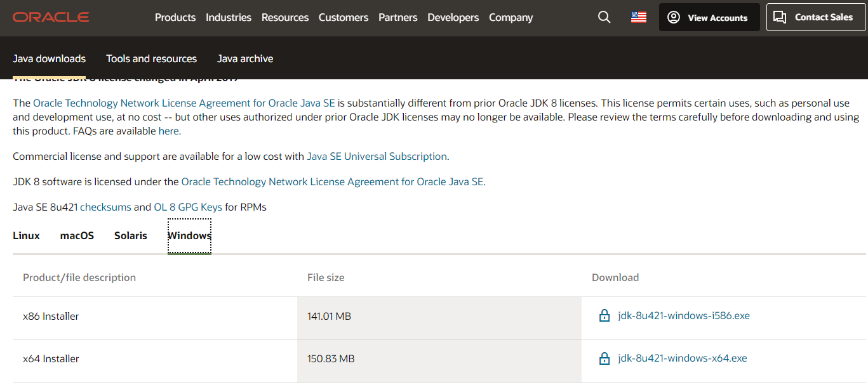Open the Company menu
868x387 pixels.
(511, 17)
